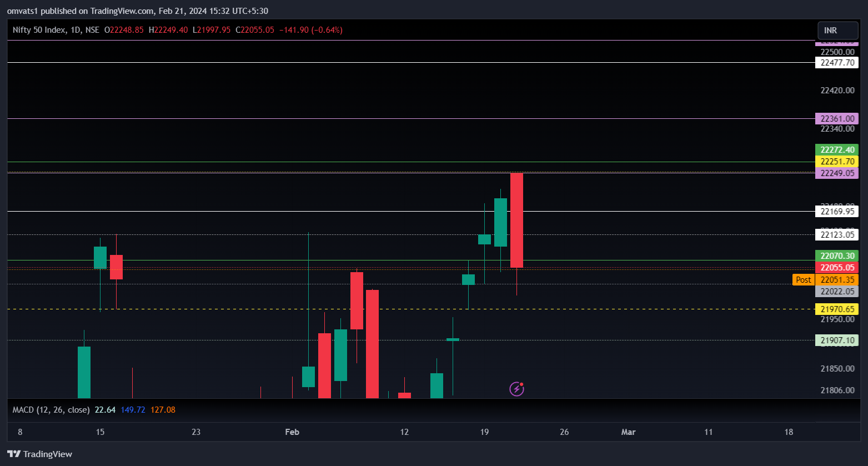The image size is (868, 466).
Task: Click the low value L21997.95
Action: click(212, 30)
